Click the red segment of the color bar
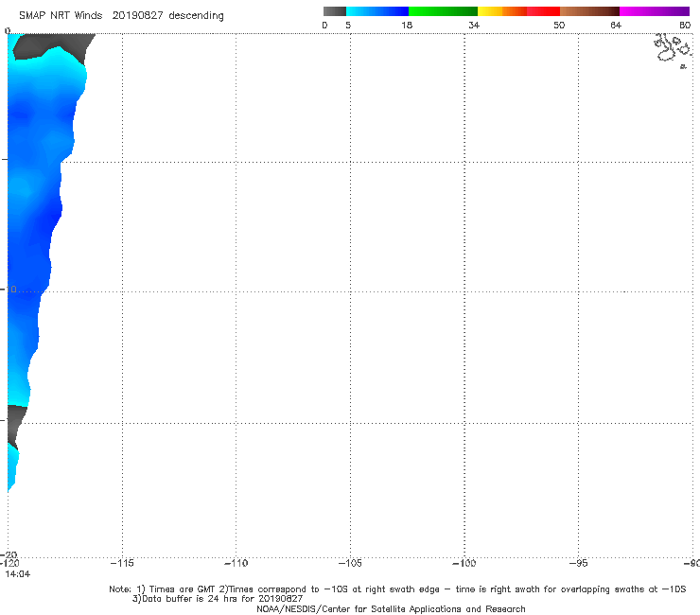This screenshot has height=615, width=700. (x=543, y=11)
